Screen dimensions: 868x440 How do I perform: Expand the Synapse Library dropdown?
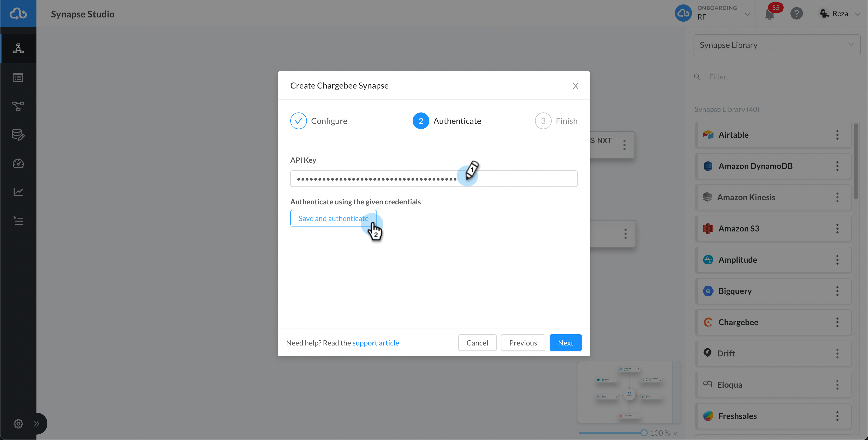tap(777, 45)
